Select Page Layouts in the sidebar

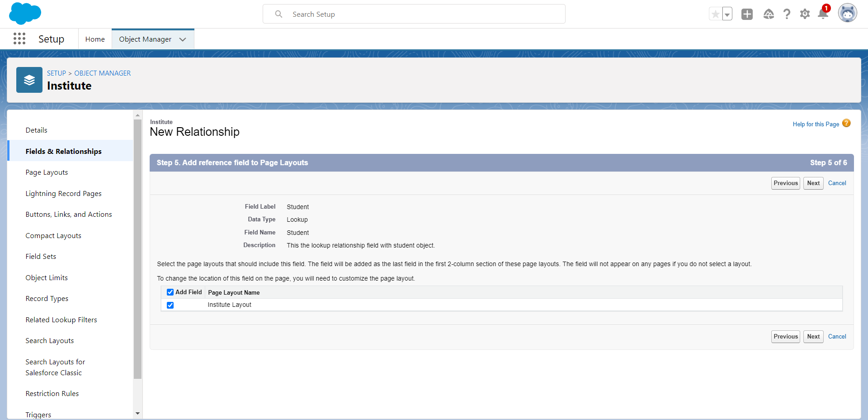47,172
